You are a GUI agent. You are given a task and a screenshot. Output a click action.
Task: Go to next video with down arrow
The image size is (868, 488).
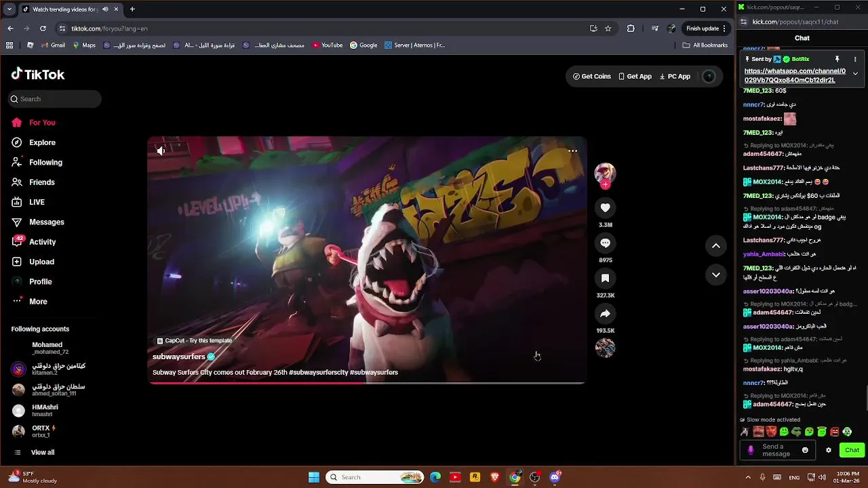click(x=716, y=274)
